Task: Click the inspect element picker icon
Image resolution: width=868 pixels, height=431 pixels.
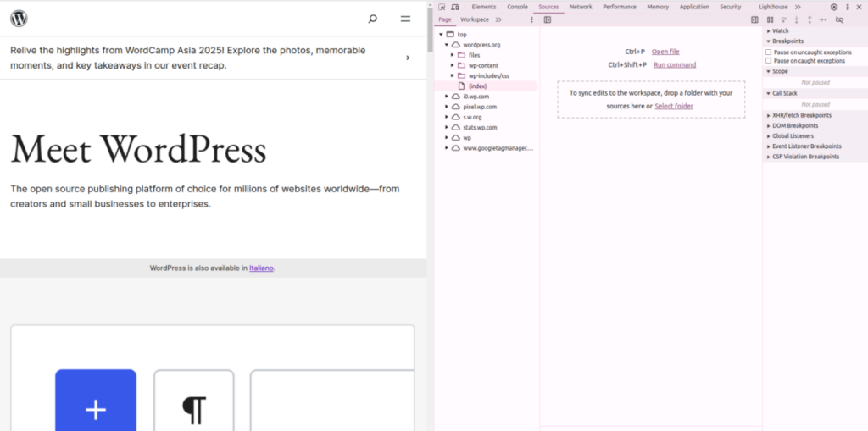Action: (442, 7)
